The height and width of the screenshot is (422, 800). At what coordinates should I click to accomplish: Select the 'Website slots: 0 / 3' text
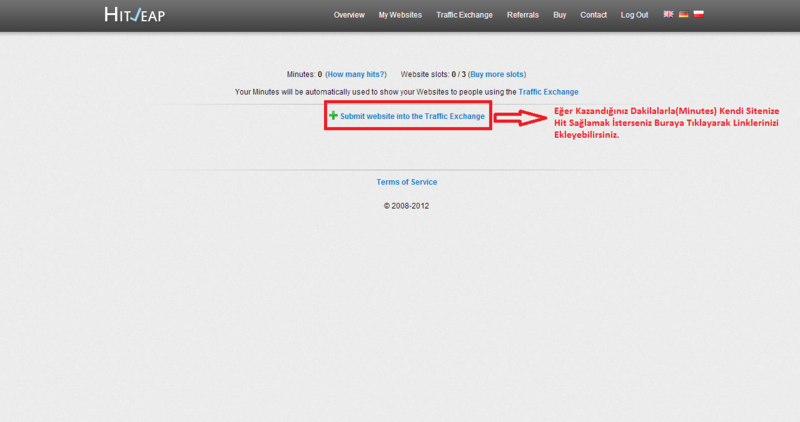pos(433,75)
